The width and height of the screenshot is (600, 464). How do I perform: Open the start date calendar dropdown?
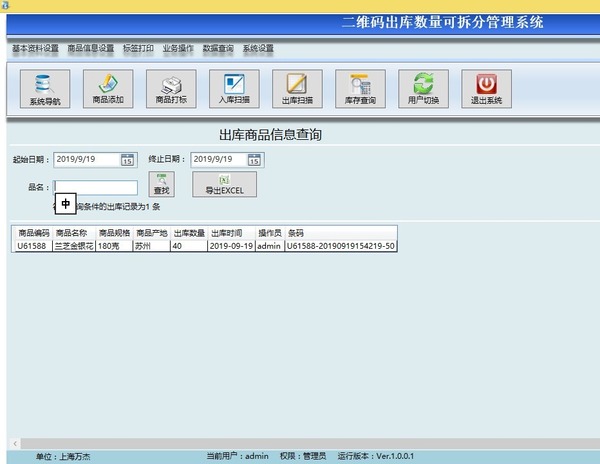[127, 159]
